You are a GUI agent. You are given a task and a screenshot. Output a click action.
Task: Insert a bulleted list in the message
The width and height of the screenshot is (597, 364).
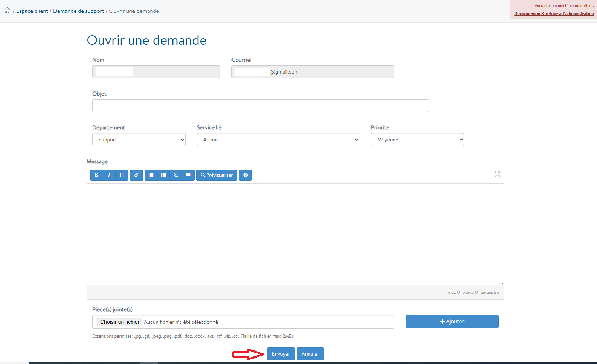(151, 175)
